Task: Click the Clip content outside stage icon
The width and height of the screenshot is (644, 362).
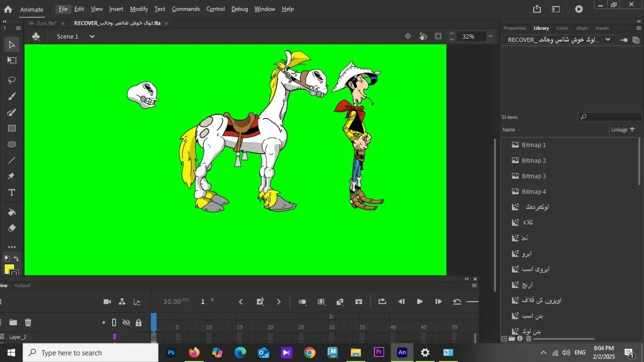Action: pyautogui.click(x=438, y=36)
